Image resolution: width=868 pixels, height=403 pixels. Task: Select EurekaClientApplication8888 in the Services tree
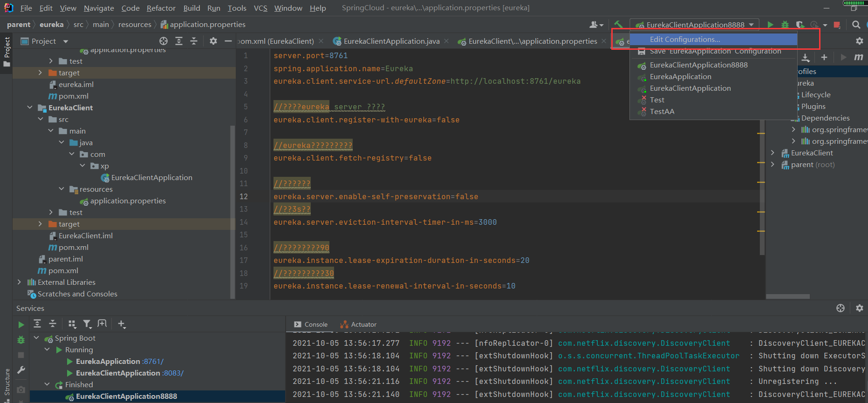point(126,396)
